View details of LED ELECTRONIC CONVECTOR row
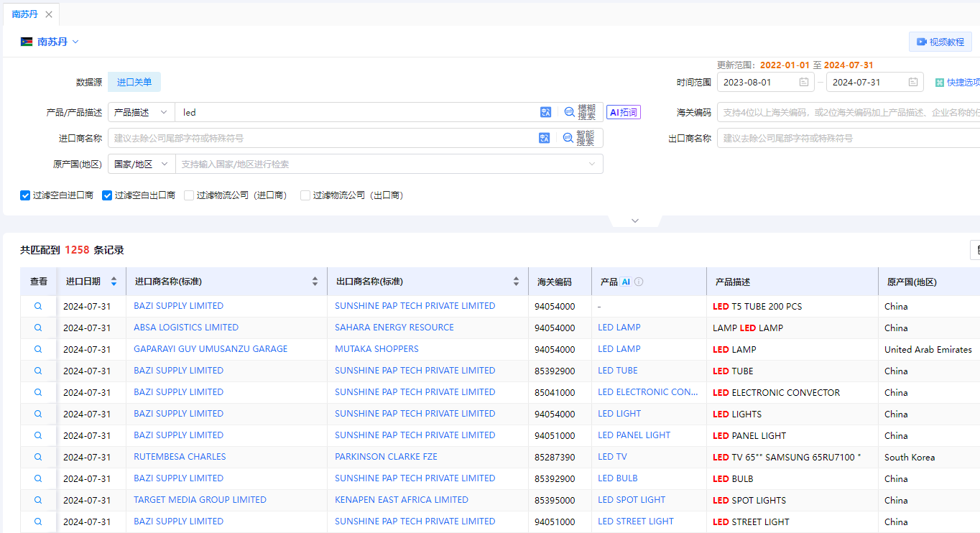 pos(38,392)
